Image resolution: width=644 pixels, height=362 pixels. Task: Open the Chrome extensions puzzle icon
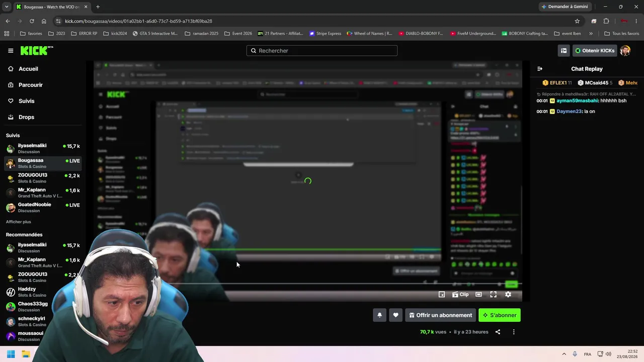(x=606, y=21)
